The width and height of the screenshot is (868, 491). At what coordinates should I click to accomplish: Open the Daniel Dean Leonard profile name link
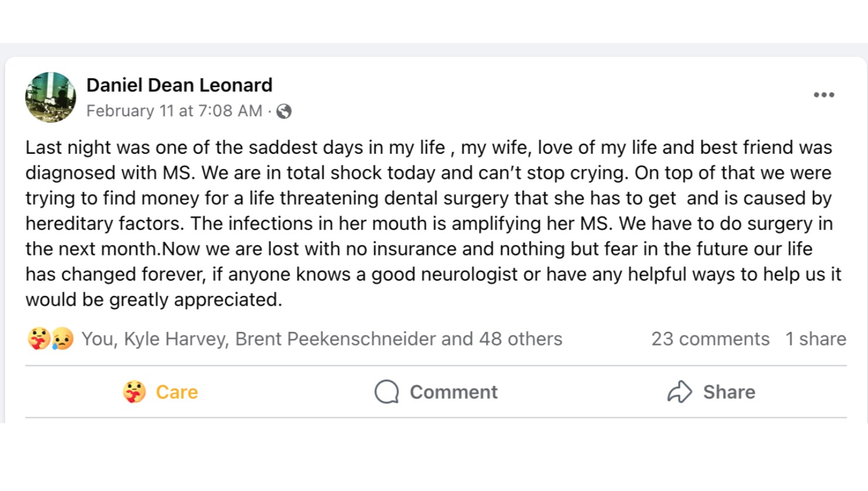point(179,85)
